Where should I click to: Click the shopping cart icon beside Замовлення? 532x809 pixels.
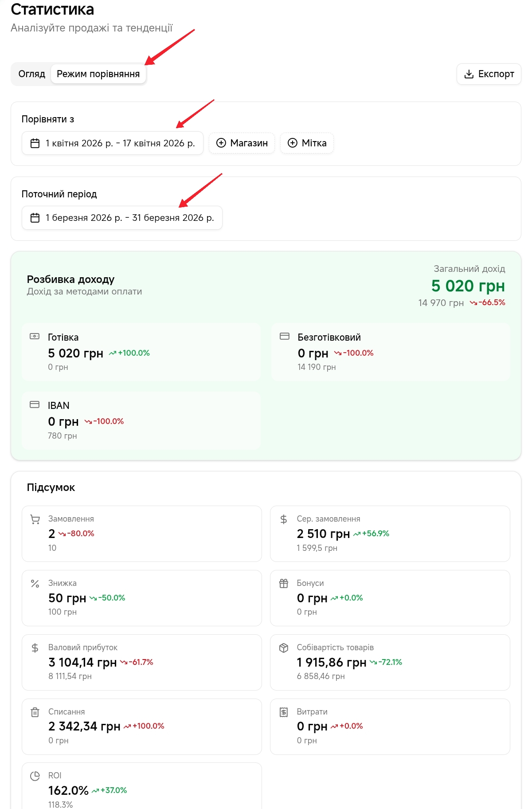pyautogui.click(x=35, y=519)
